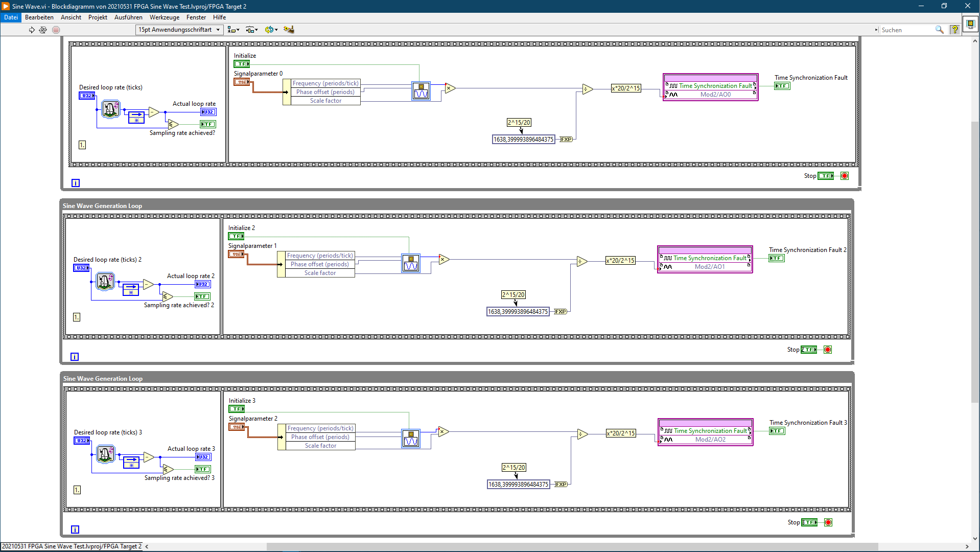Open the Distribute Objects dropdown
This screenshot has width=980, height=552.
252,30
